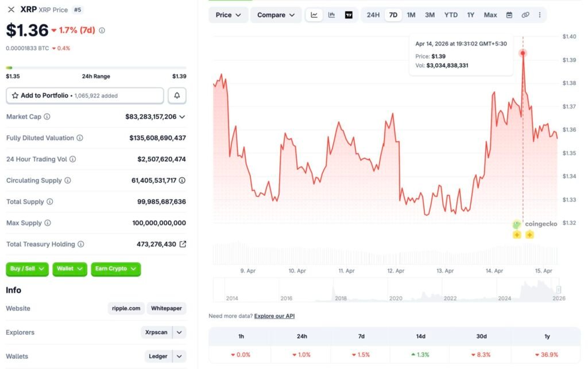Viewport: 588px width, 369px height.
Task: Select the line chart view icon
Action: point(314,15)
